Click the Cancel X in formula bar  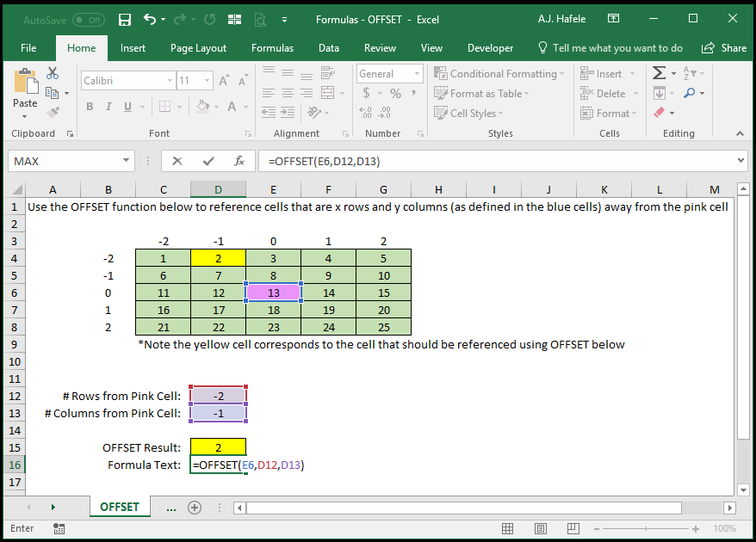(177, 161)
